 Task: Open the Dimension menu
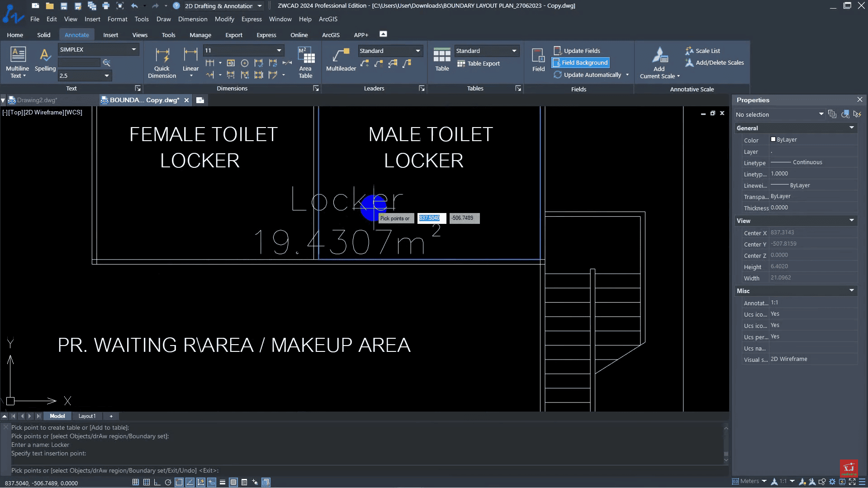tap(193, 19)
